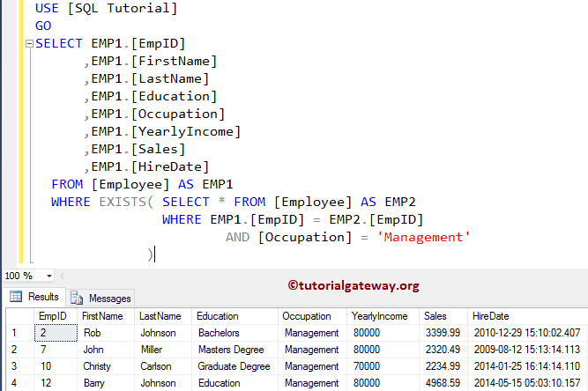
Task: Open the Messages tab
Action: pos(101,298)
